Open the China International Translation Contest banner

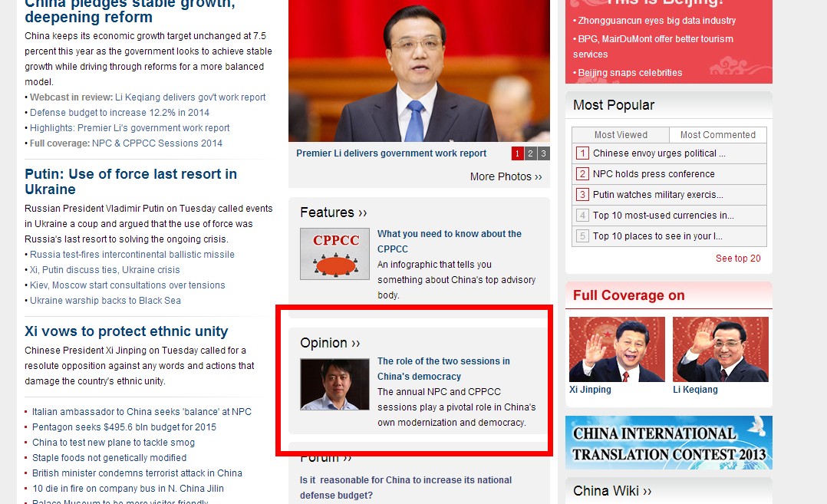(x=669, y=443)
